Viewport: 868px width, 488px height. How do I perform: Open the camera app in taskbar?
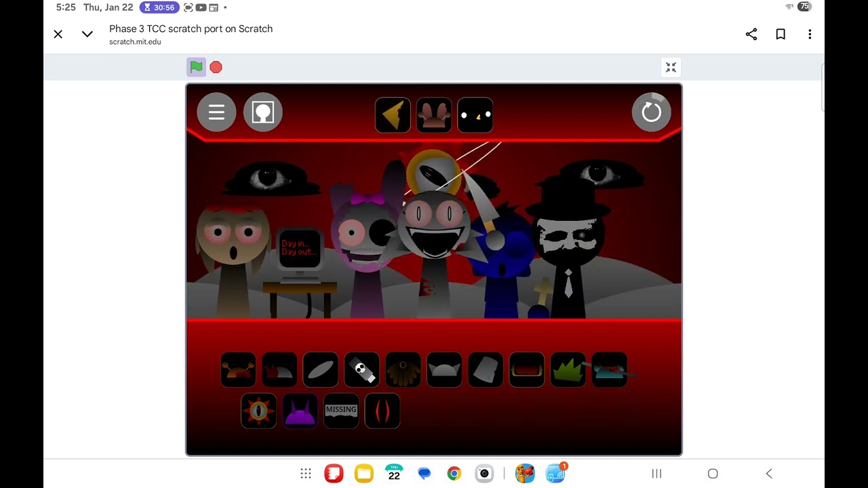pyautogui.click(x=484, y=473)
